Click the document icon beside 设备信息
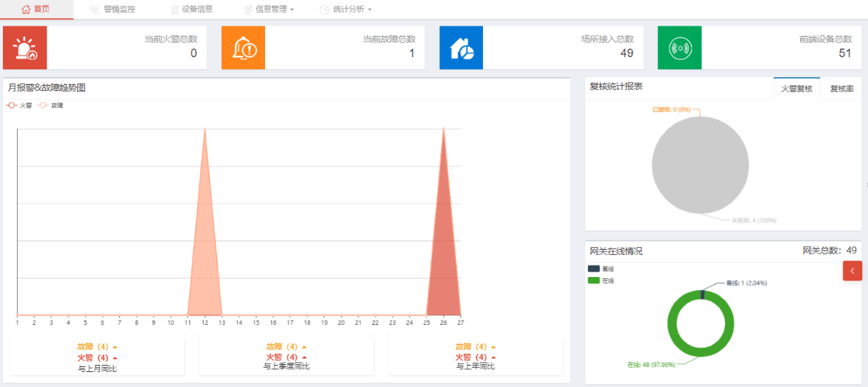This screenshot has width=868, height=387. coord(175,9)
